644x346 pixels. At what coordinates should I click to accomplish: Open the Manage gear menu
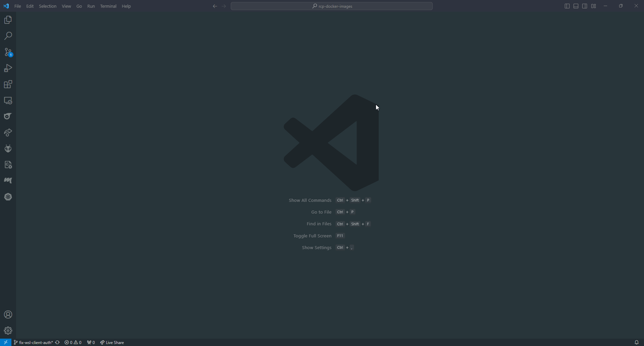[8, 331]
